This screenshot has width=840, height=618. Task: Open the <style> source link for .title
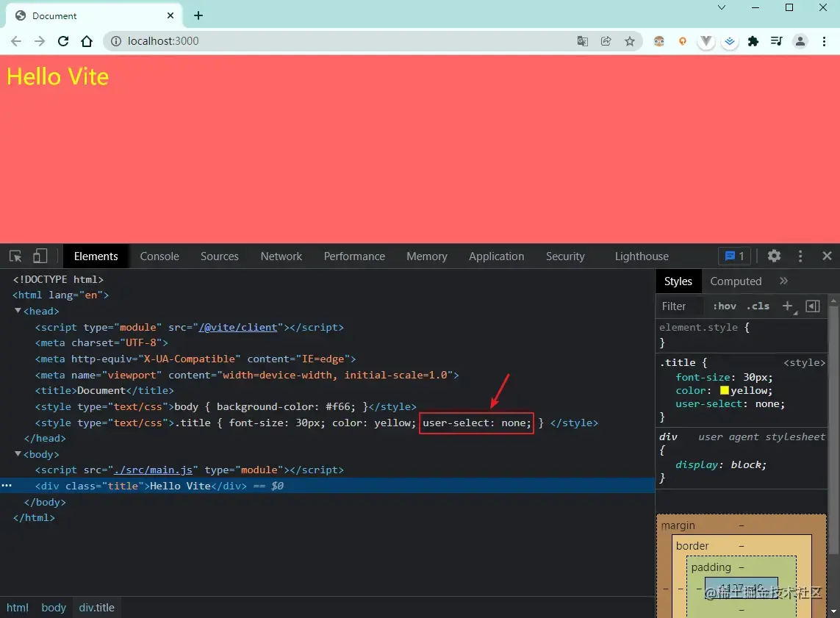coord(804,362)
